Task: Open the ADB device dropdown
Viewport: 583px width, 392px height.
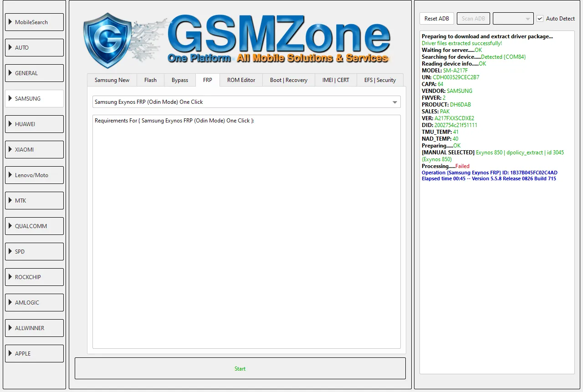Action: point(513,19)
